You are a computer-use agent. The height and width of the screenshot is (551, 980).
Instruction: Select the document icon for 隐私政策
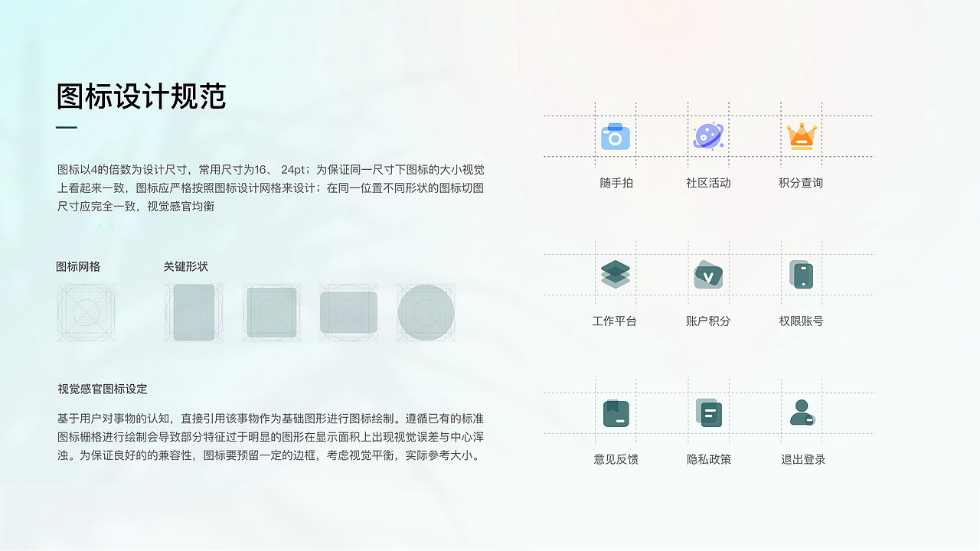(x=708, y=413)
